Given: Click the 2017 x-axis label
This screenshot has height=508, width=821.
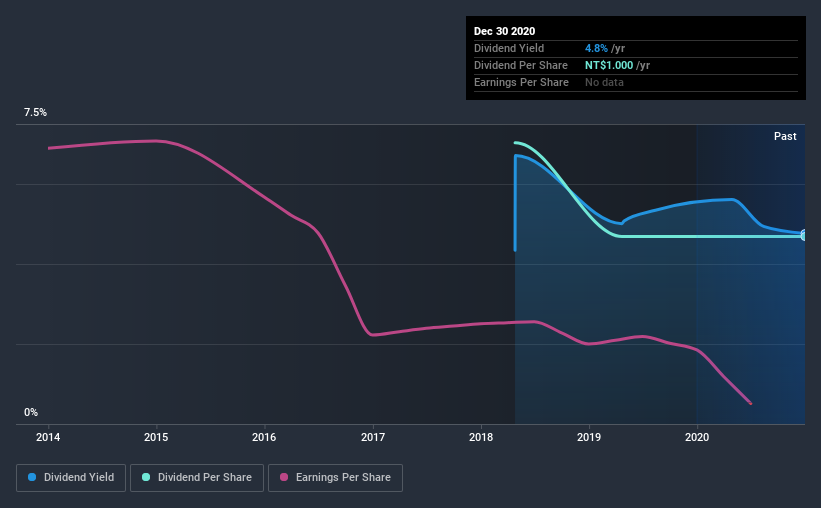Looking at the screenshot, I should click(x=373, y=437).
